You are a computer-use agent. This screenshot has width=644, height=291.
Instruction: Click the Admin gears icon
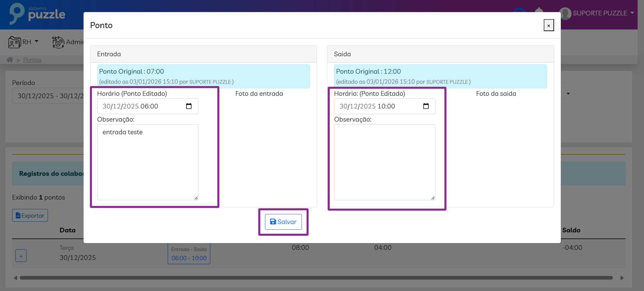point(58,42)
